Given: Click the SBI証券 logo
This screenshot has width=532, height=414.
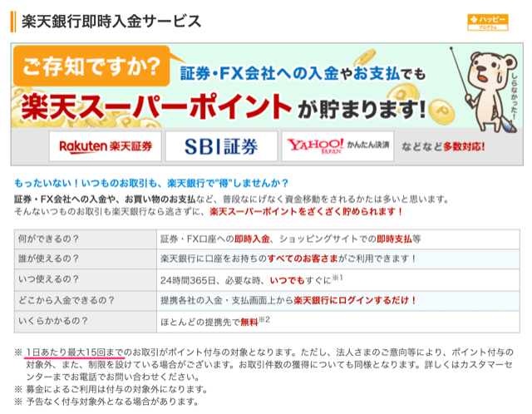Looking at the screenshot, I should coord(221,146).
